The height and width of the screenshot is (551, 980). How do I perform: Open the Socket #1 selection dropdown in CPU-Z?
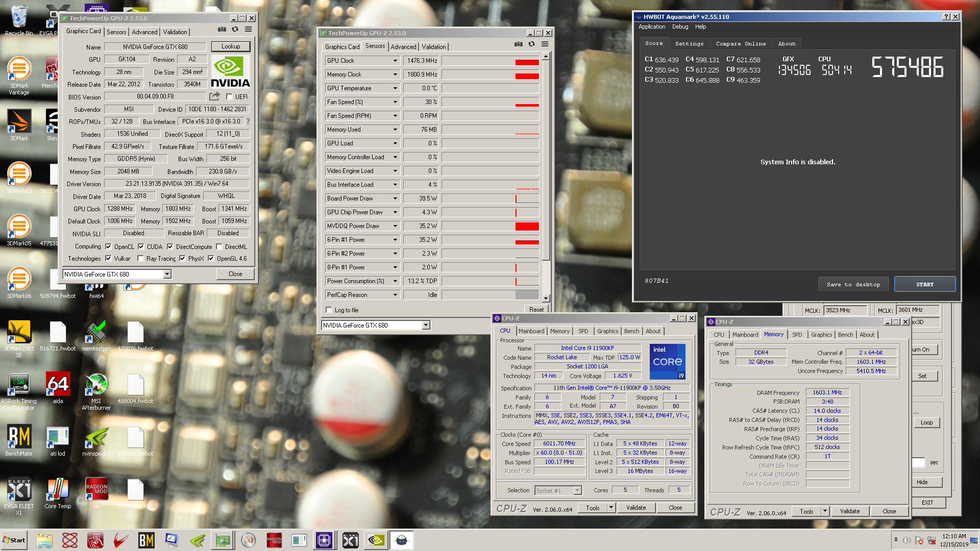(x=577, y=490)
